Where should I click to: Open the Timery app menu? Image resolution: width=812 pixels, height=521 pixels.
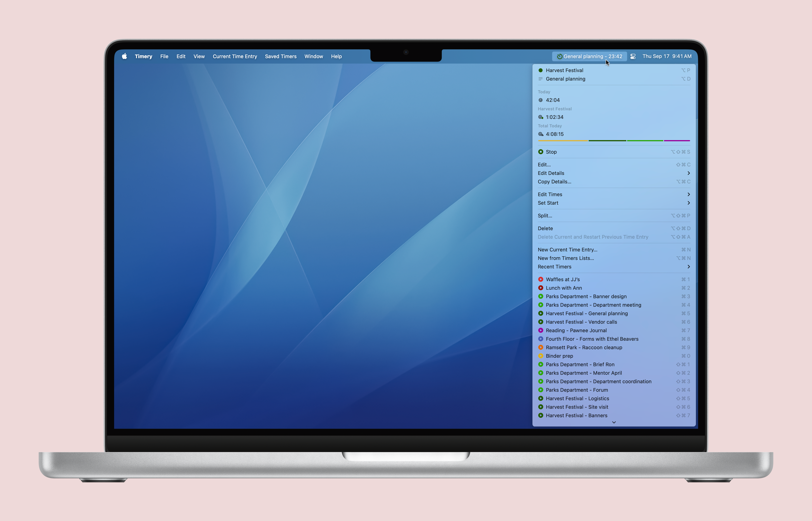coord(143,56)
